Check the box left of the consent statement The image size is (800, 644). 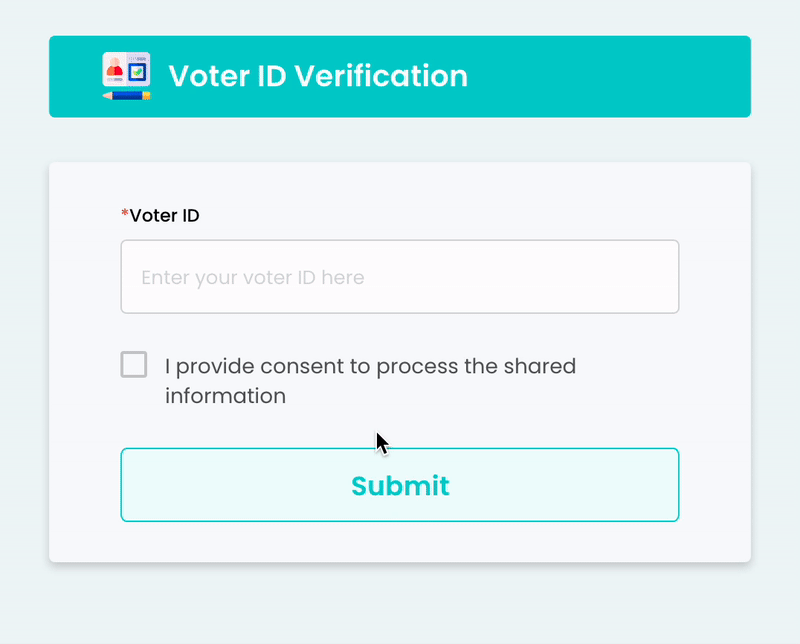[134, 365]
